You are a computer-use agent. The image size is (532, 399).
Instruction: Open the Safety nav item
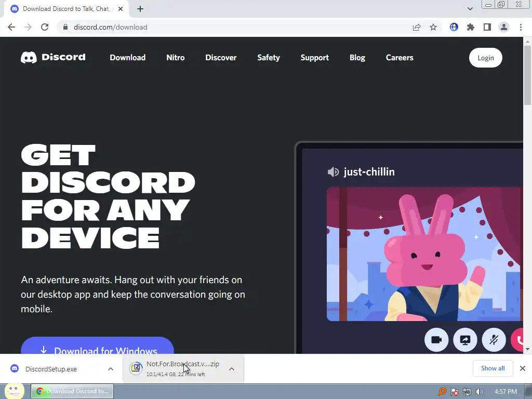269,58
